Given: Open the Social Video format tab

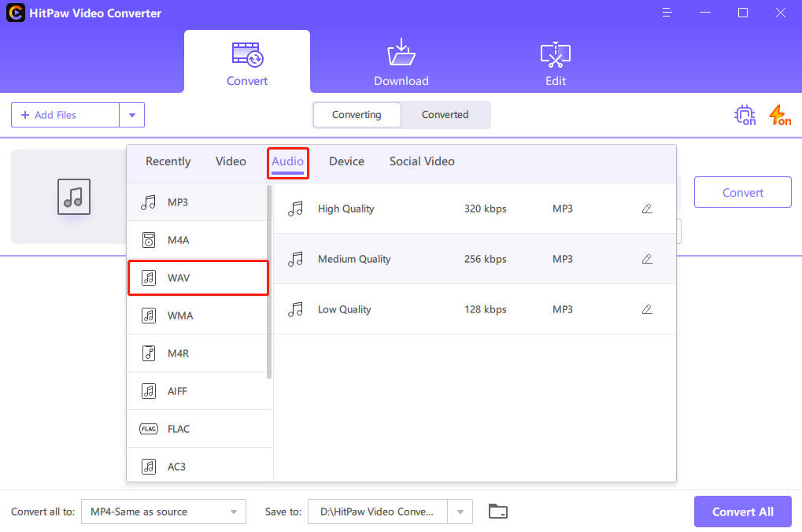Looking at the screenshot, I should 422,161.
